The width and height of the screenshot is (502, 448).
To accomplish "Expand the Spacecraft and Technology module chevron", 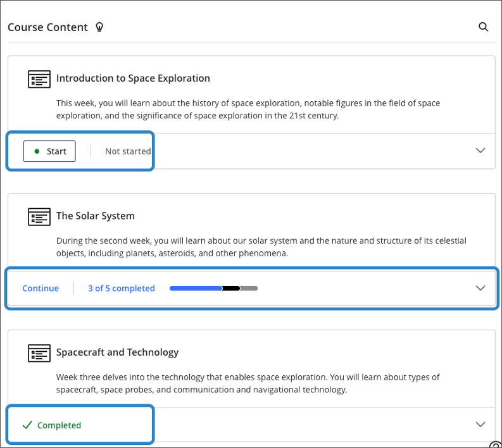I will click(x=480, y=425).
